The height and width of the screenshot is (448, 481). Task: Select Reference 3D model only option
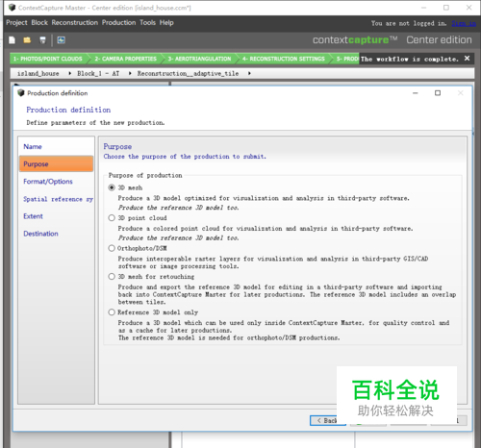[x=112, y=312]
